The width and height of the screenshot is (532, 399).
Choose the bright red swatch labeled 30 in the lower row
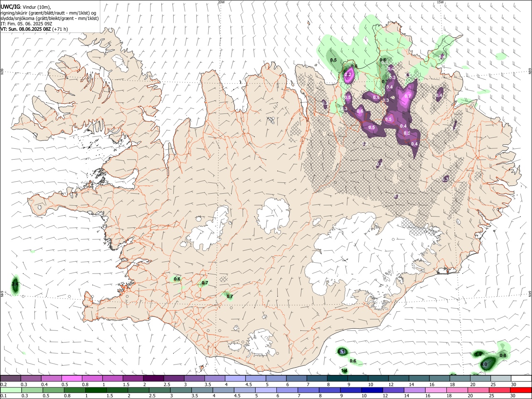(x=520, y=390)
